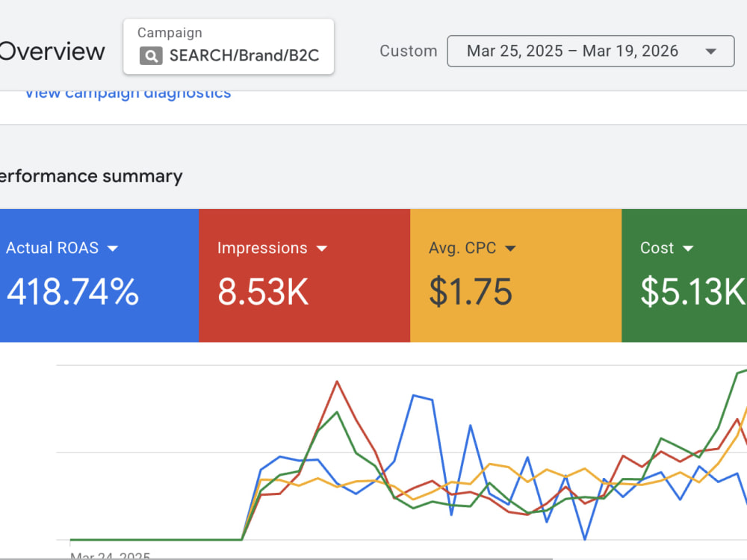Click the Performance summary heading

pos(90,176)
